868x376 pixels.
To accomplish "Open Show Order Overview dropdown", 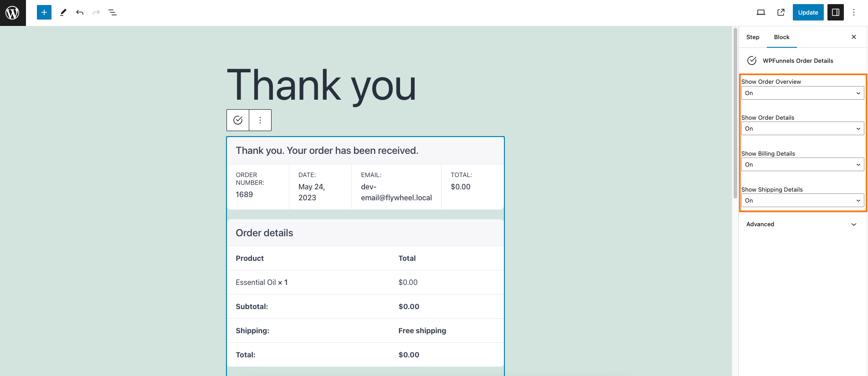I will pos(803,93).
